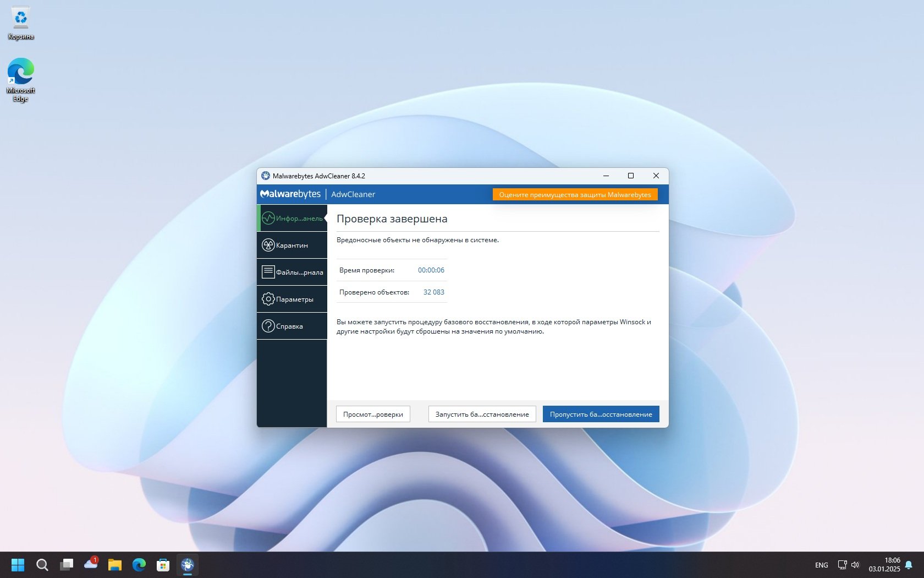Screen dimensions: 924x578
Task: Open the Quarantine (Карантин) sidebar section
Action: tap(292, 246)
